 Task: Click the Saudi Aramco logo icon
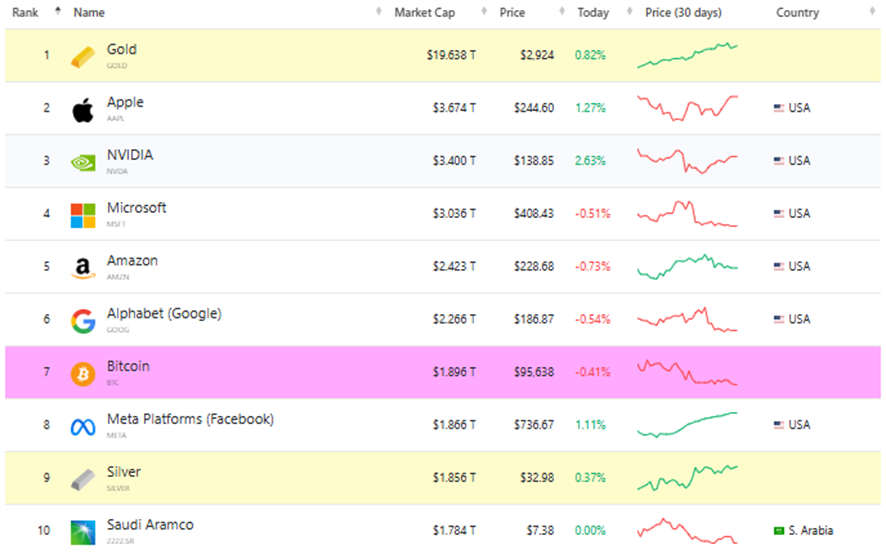[83, 532]
